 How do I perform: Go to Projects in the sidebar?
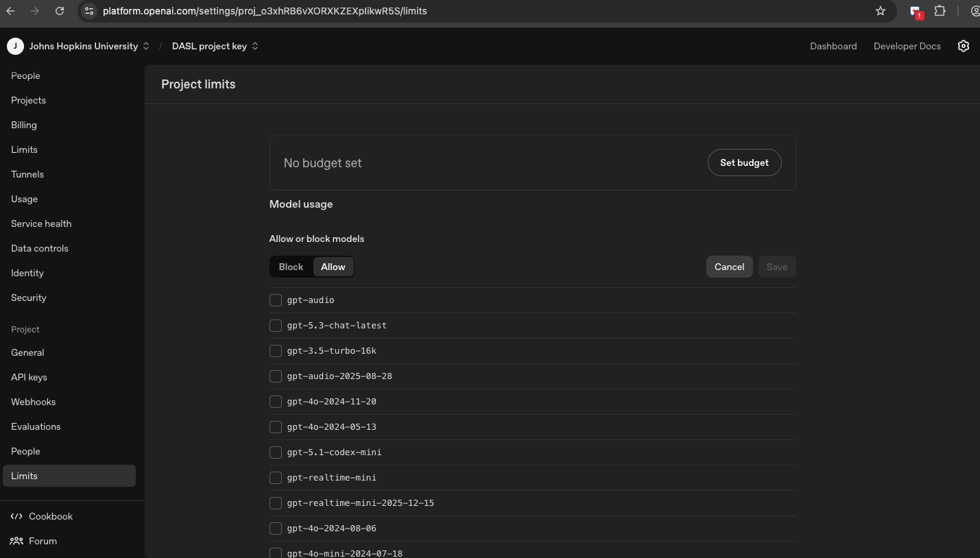pyautogui.click(x=28, y=100)
